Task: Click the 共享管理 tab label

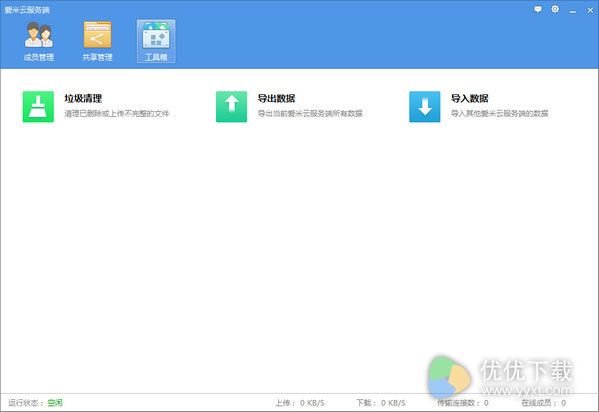Action: (x=97, y=57)
